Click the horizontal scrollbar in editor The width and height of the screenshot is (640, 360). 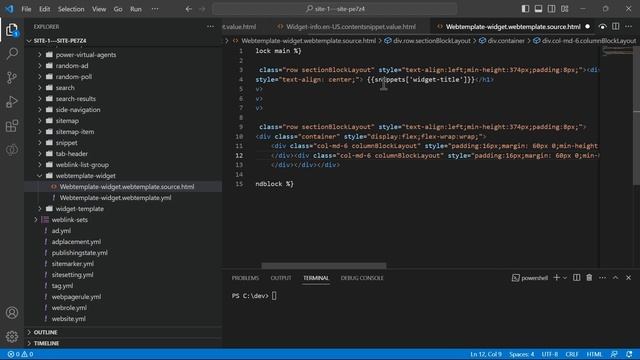click(324, 266)
